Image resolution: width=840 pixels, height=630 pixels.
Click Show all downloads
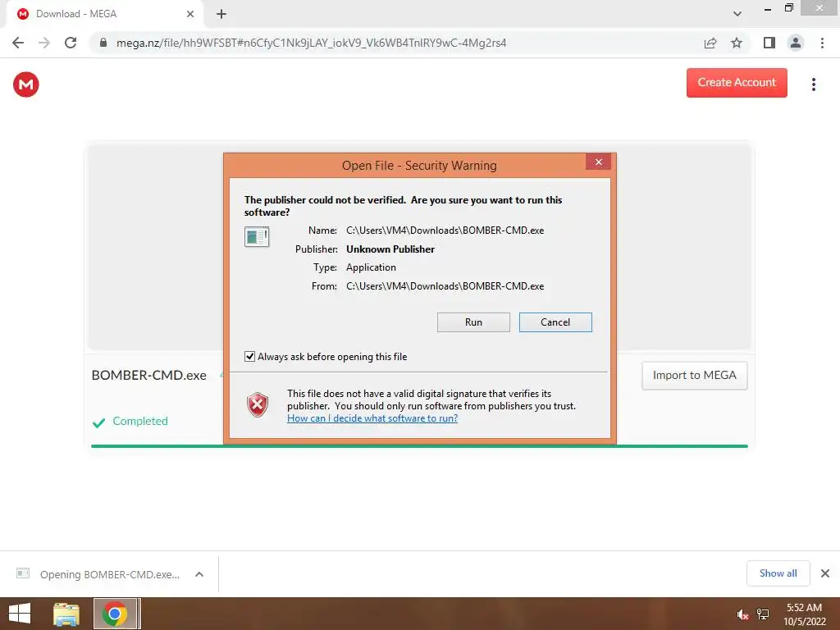click(x=778, y=573)
